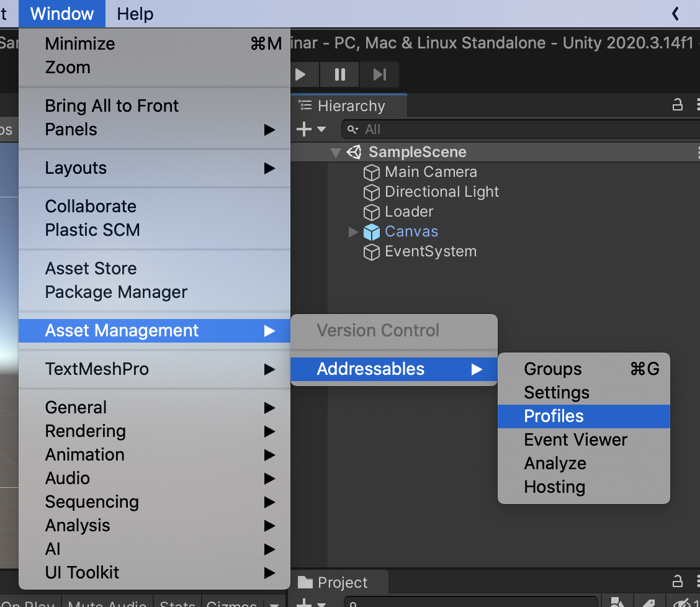The image size is (700, 607).
Task: Open the Gizmos dropdown arrow
Action: click(x=275, y=603)
